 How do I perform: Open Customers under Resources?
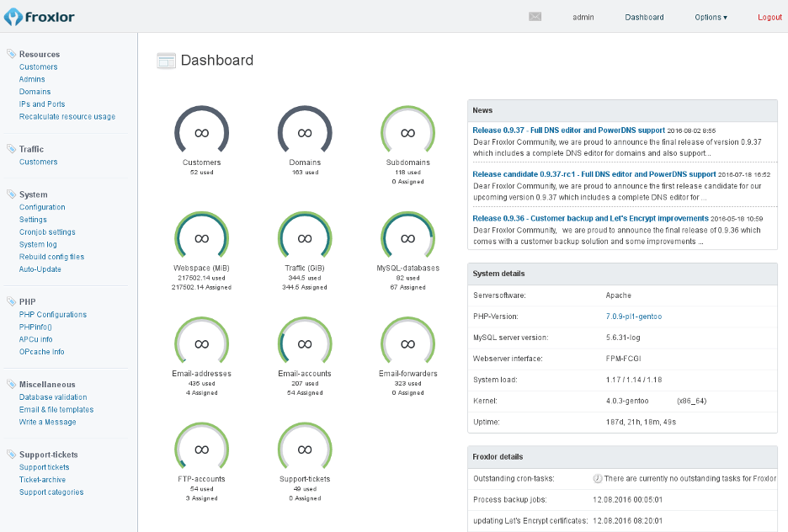point(38,66)
